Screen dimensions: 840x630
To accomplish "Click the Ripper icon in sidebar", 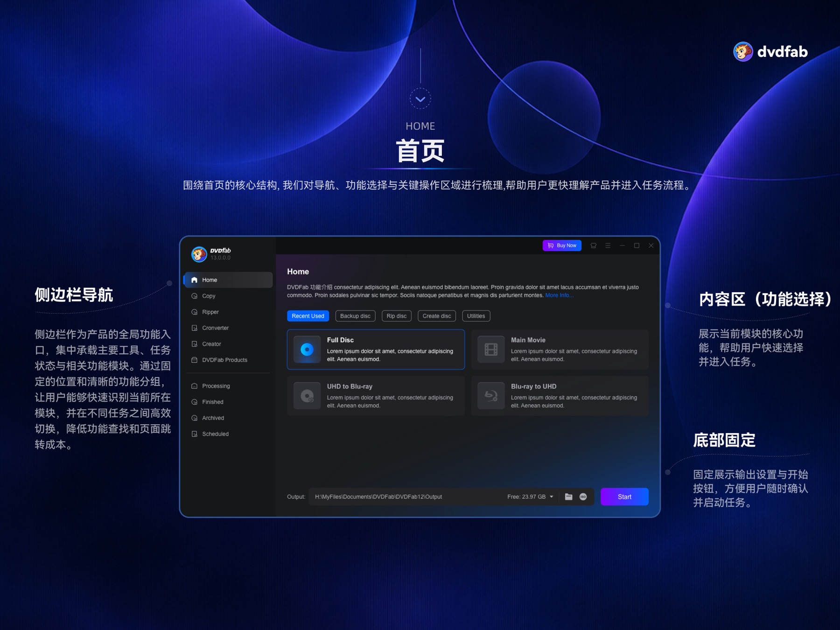I will (x=195, y=312).
